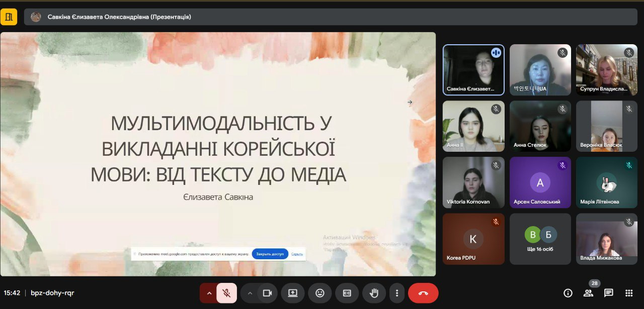Click Korea PDPU avatar letter K

[x=473, y=239]
